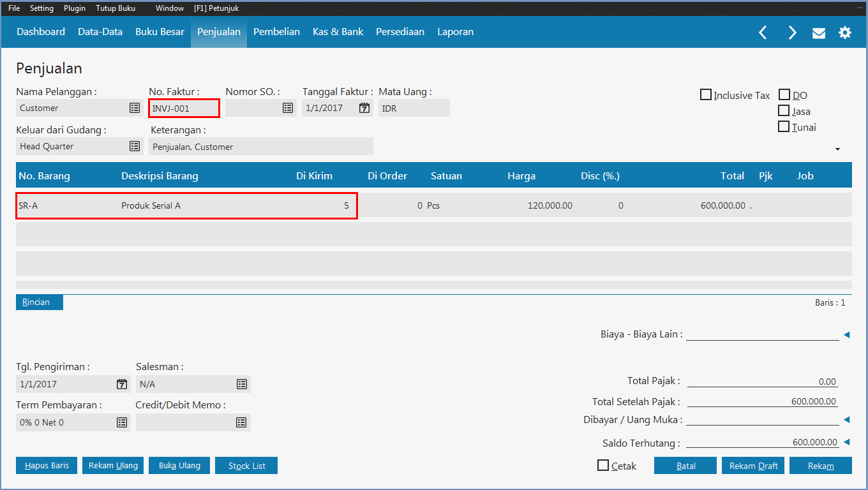Go forward with the right chevron icon

[x=792, y=33]
